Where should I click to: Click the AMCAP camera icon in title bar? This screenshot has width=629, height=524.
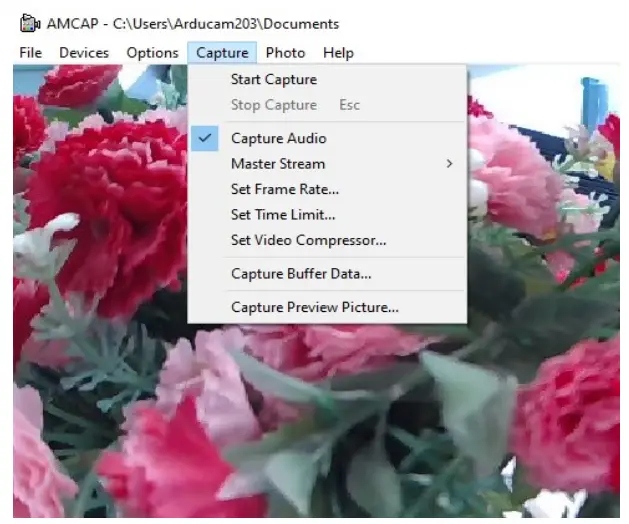[x=30, y=23]
